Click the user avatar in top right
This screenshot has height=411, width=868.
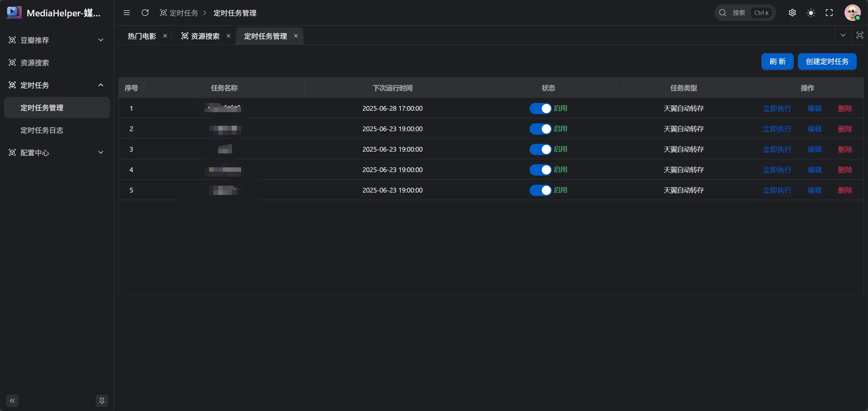[x=852, y=13]
